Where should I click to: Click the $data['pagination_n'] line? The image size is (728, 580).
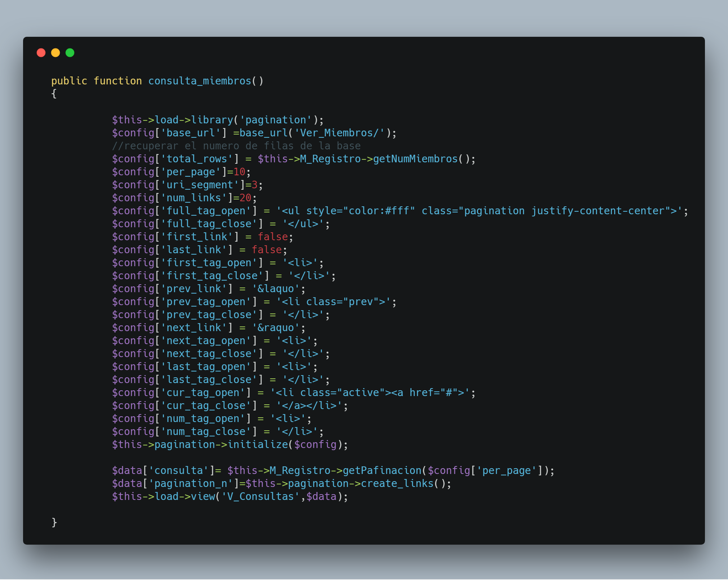[281, 483]
